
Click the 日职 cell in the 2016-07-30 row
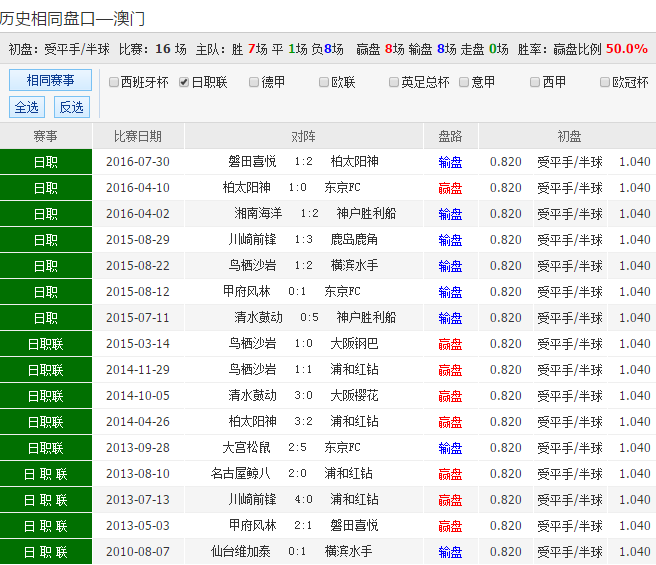[46, 162]
